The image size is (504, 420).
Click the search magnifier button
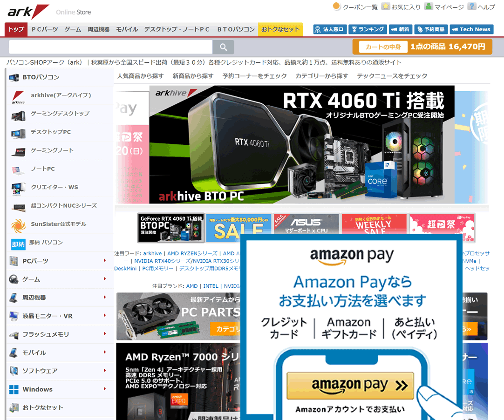click(x=223, y=47)
